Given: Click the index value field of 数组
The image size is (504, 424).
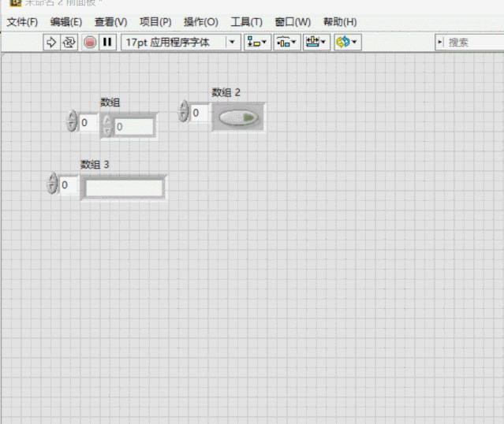Looking at the screenshot, I should pyautogui.click(x=88, y=122).
